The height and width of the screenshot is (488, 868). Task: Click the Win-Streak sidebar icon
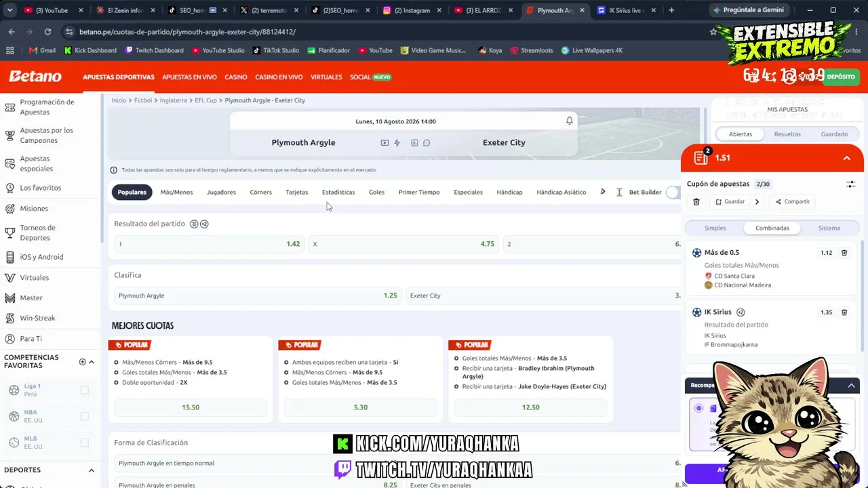pyautogui.click(x=10, y=318)
